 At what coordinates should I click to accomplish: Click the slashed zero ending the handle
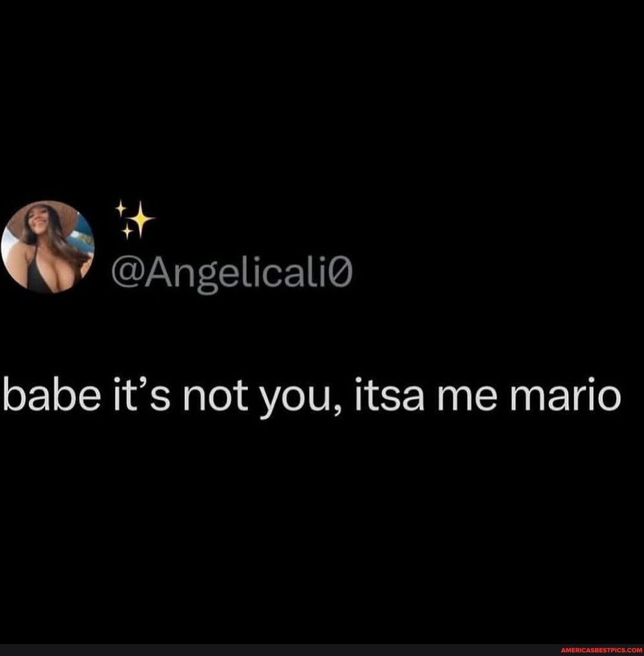pos(343,272)
